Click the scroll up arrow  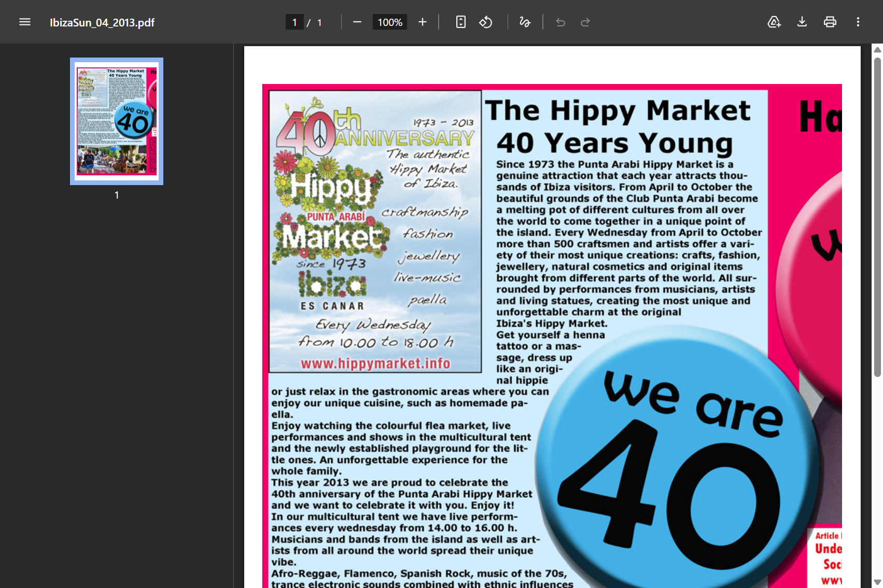tap(877, 50)
